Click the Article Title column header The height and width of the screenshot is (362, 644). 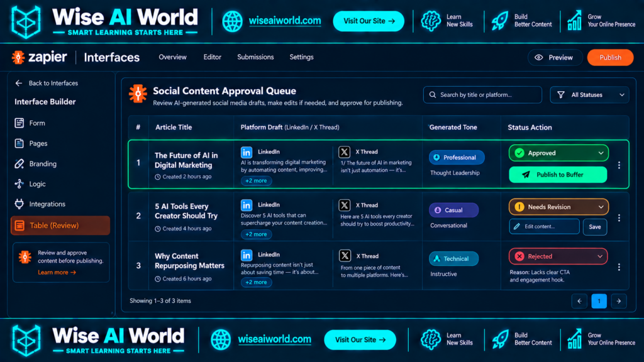pos(174,127)
